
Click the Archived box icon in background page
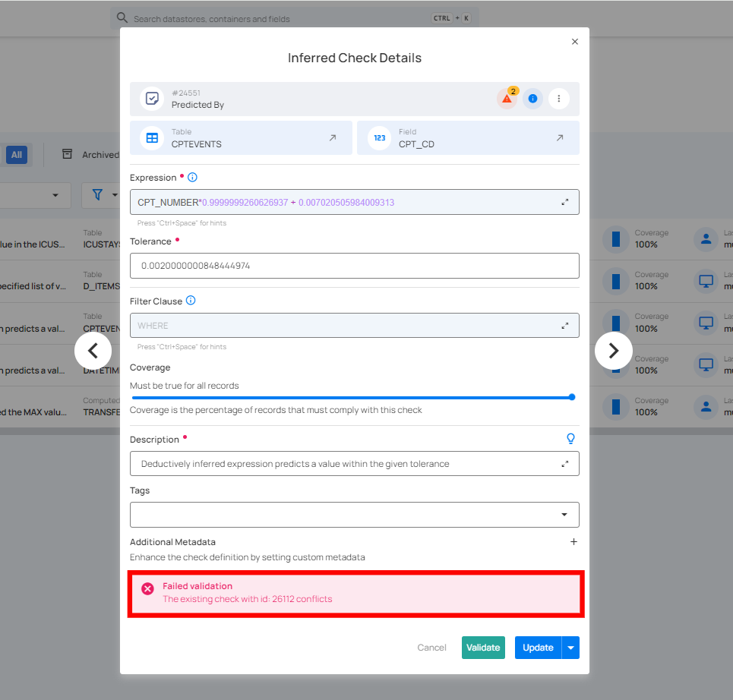coord(68,153)
